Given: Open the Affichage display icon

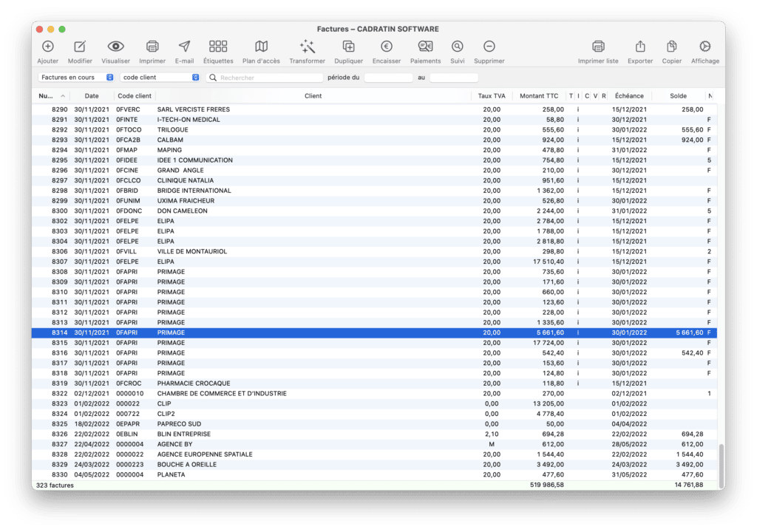Looking at the screenshot, I should (705, 47).
